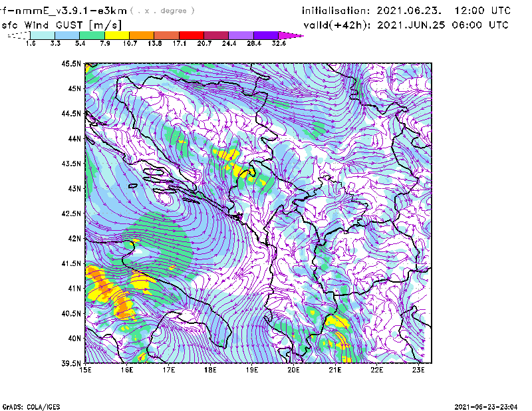Pick the salmon 13.8–17.1 legend swatch
Viewport: 532px width, 411px height.
pos(167,35)
